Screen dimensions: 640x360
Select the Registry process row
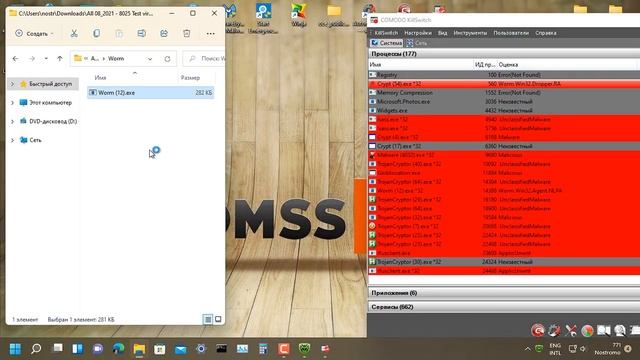504,75
